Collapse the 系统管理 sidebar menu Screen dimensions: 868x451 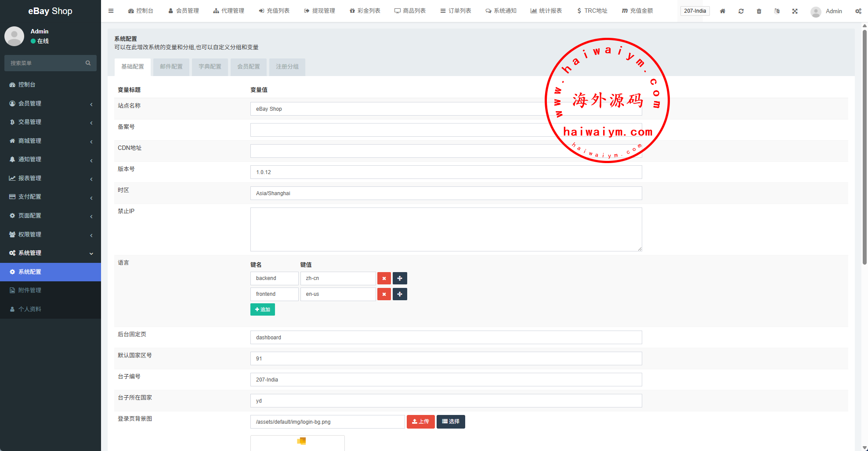pos(51,253)
